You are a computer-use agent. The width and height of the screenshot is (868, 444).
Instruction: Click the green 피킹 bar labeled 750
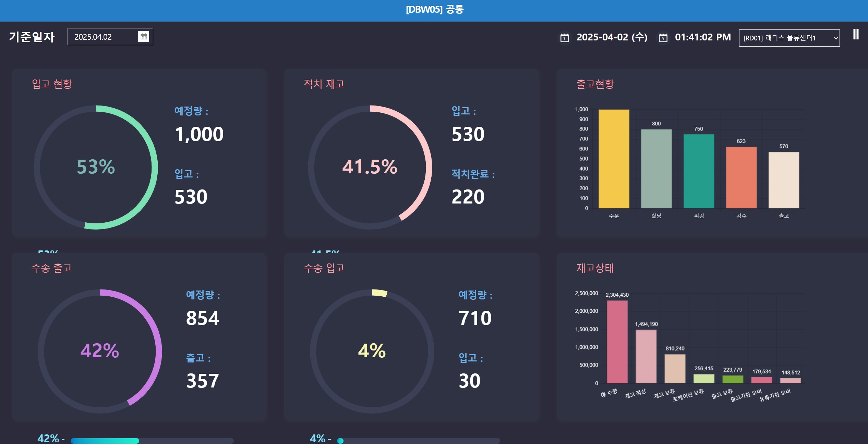click(699, 171)
